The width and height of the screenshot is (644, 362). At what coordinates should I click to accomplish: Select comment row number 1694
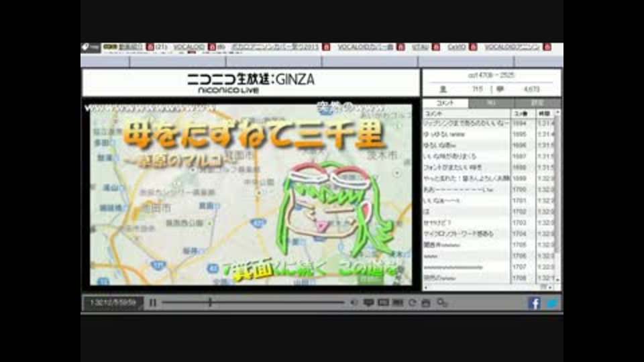pos(489,123)
